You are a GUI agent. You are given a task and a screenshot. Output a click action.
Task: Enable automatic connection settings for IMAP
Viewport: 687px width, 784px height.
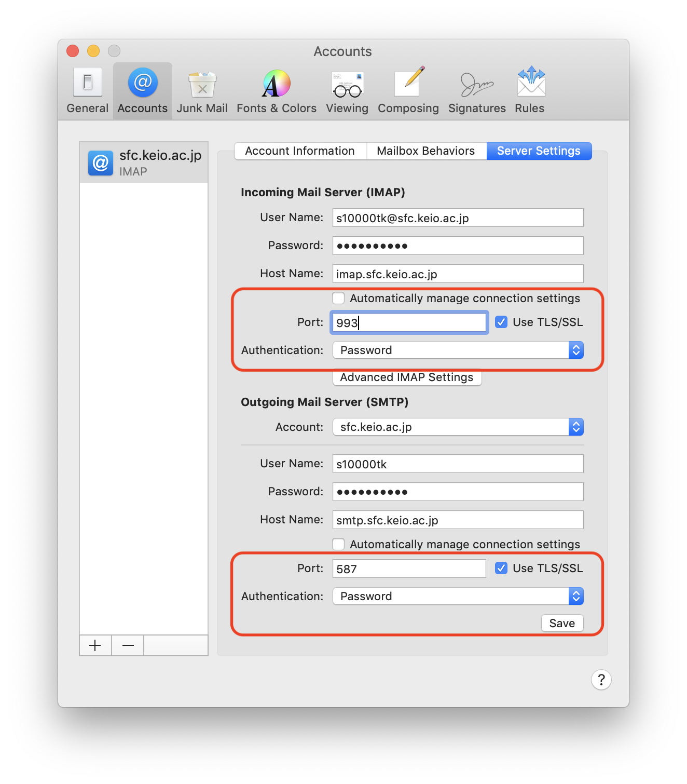point(339,298)
